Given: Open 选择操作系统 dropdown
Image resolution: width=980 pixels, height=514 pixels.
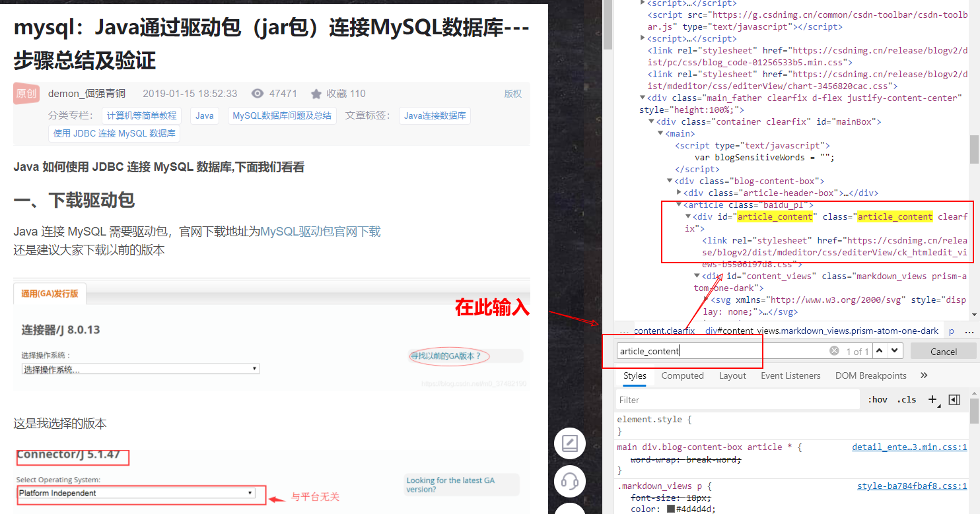Looking at the screenshot, I should click(141, 369).
